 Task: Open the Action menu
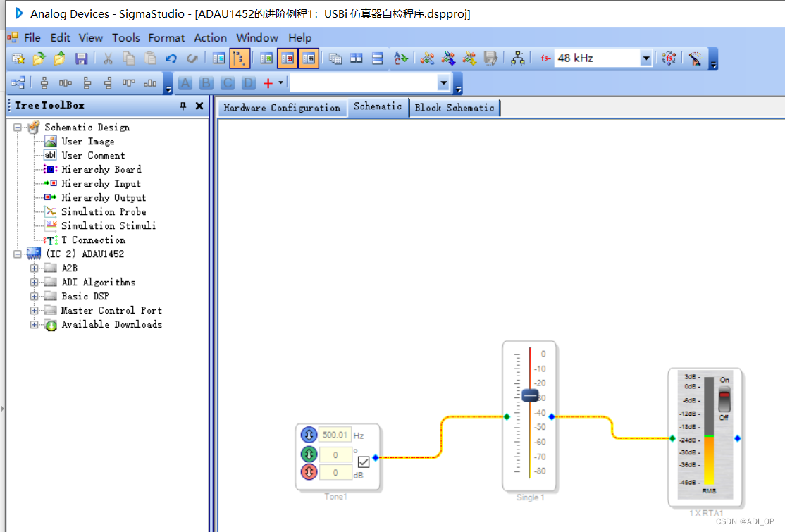210,37
